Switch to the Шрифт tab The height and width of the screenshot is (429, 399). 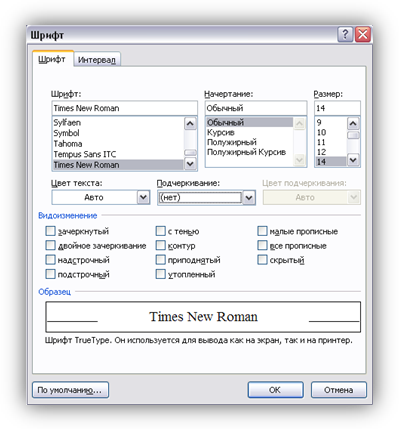tap(52, 59)
